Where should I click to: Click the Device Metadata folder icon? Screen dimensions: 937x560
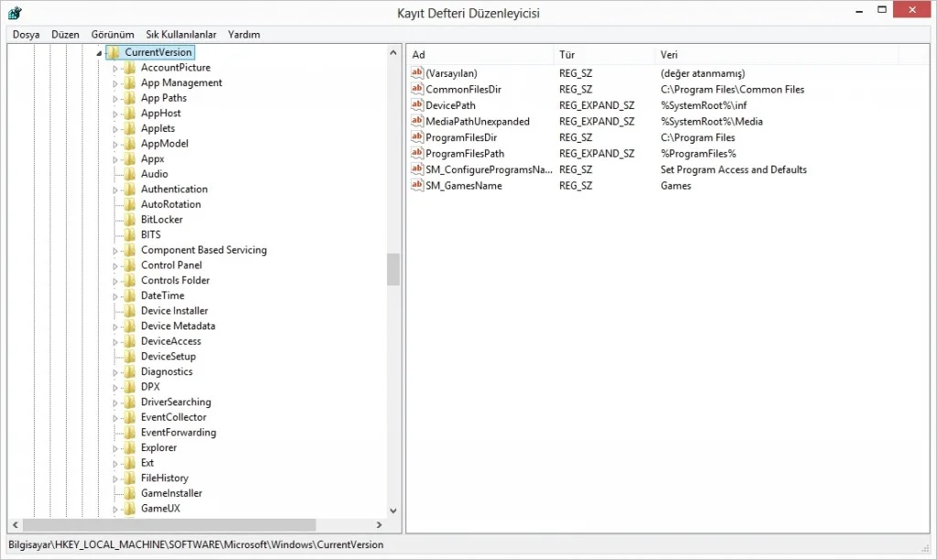(130, 326)
